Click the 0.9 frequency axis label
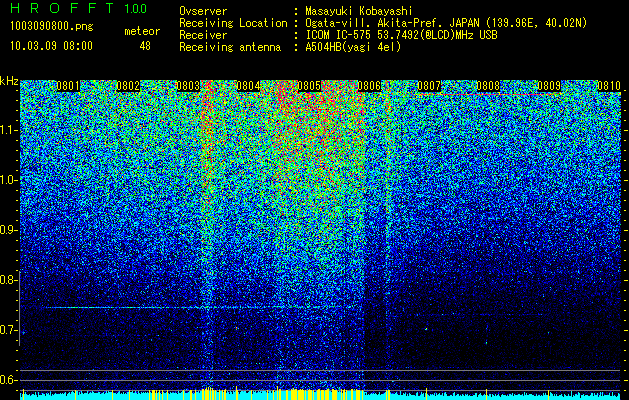 pyautogui.click(x=7, y=230)
